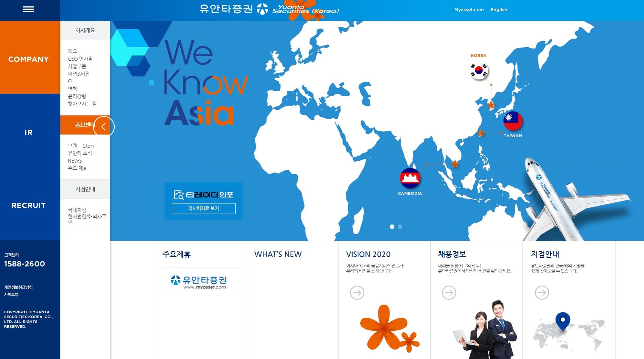Open 윤리강령 page
Screen dimensions: 644x359
pyautogui.click(x=77, y=96)
